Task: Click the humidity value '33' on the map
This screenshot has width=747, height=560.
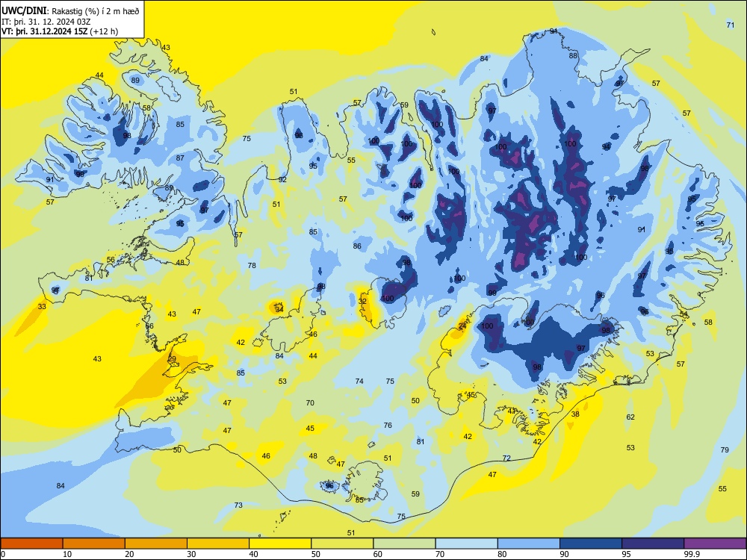Action: (x=42, y=307)
